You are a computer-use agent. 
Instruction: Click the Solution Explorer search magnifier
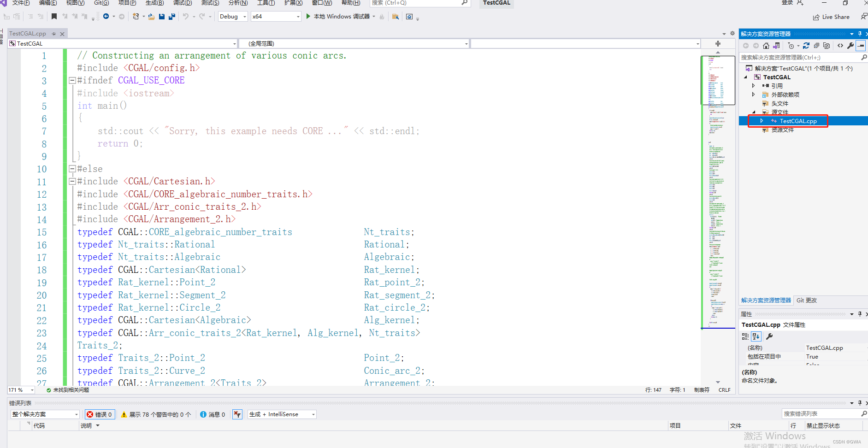[864, 58]
